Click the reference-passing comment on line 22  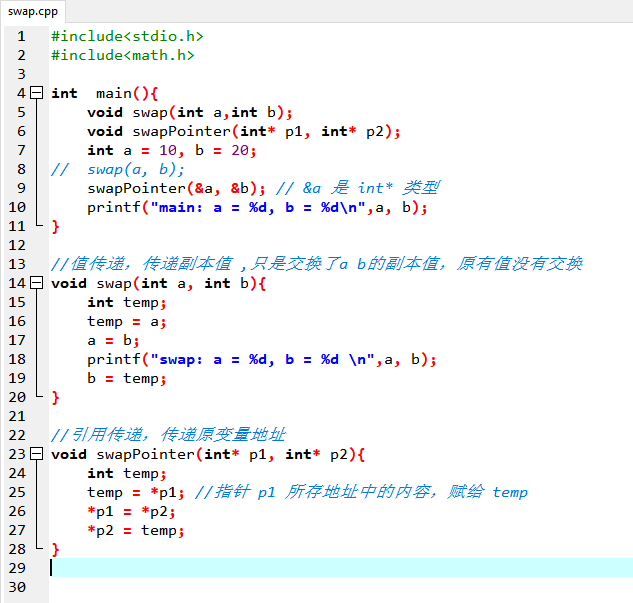pyautogui.click(x=168, y=435)
